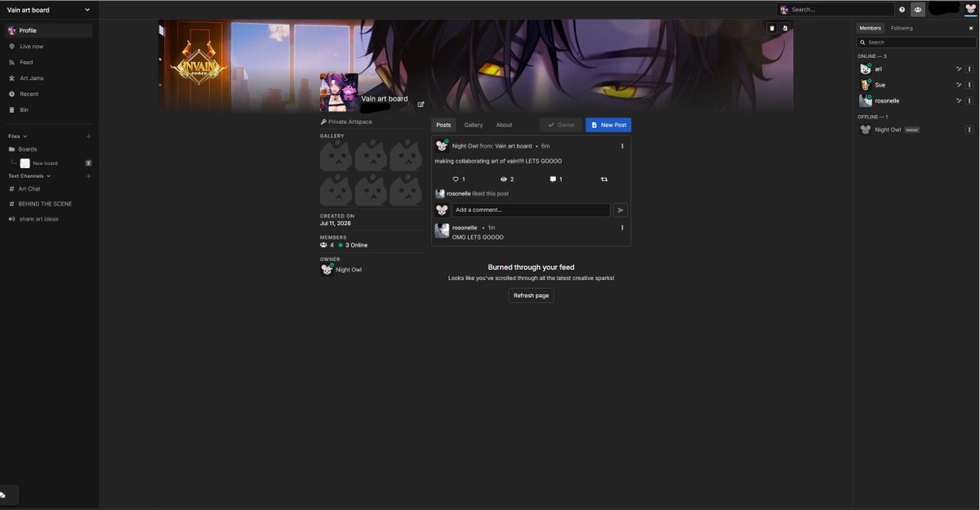
Task: Switch to the Following tab
Action: pyautogui.click(x=902, y=28)
